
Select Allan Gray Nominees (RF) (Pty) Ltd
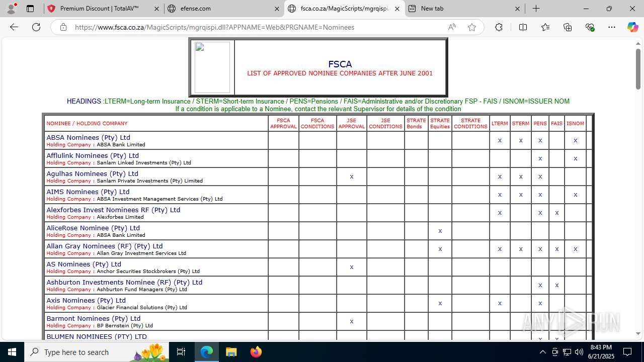tap(105, 246)
